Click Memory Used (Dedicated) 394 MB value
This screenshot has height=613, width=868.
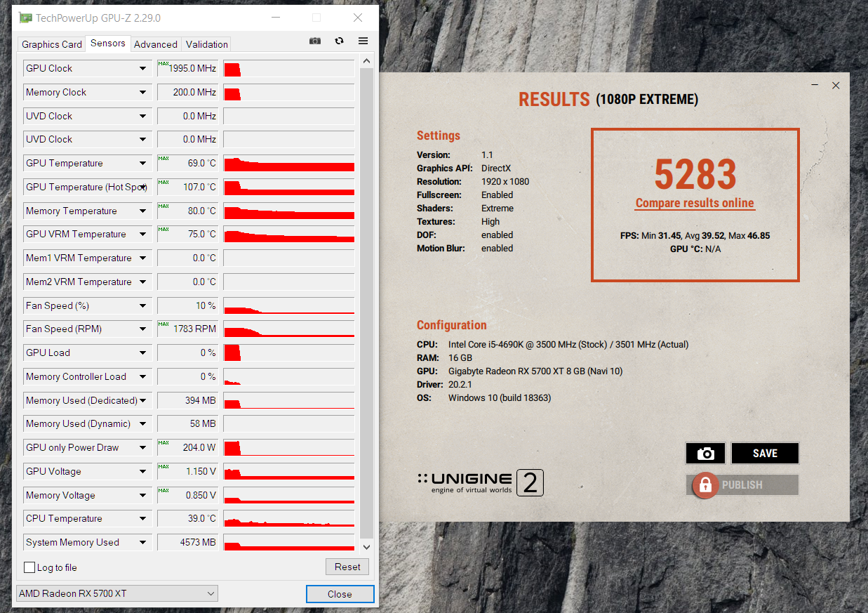click(x=187, y=400)
